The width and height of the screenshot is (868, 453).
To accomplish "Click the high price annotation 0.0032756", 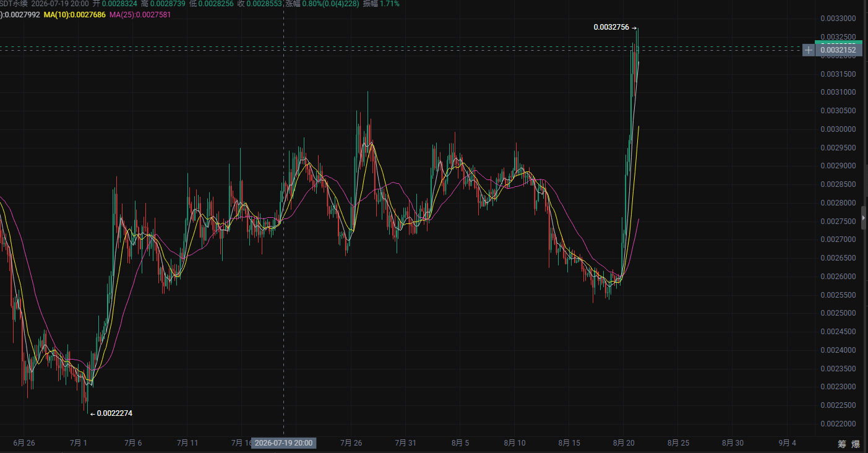I will pyautogui.click(x=611, y=27).
